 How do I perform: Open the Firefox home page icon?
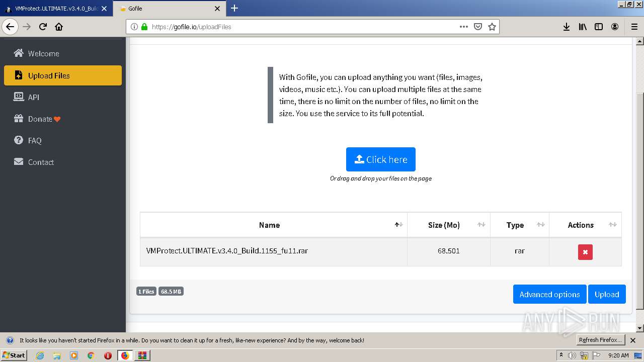point(59,27)
